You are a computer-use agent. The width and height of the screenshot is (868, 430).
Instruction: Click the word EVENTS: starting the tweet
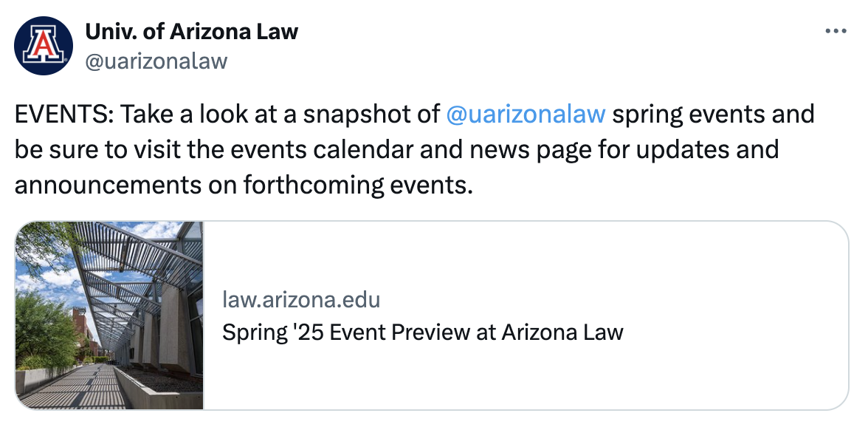click(x=63, y=115)
